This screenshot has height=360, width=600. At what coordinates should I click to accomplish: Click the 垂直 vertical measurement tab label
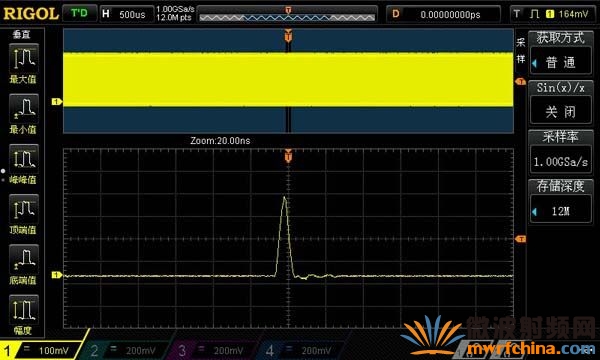[x=21, y=34]
